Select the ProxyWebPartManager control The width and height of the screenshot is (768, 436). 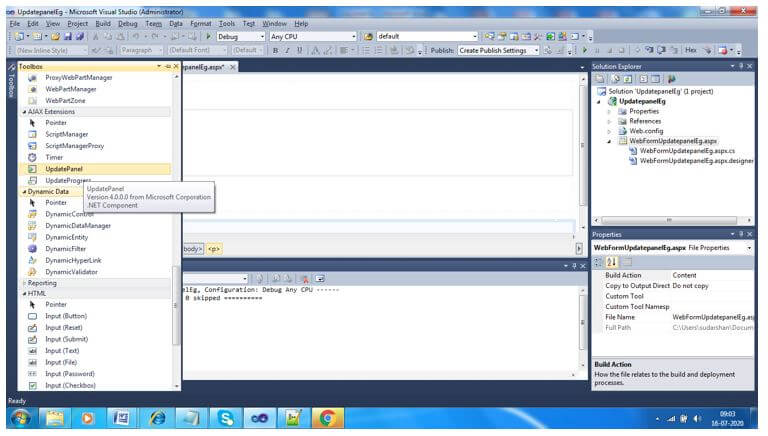[78, 77]
